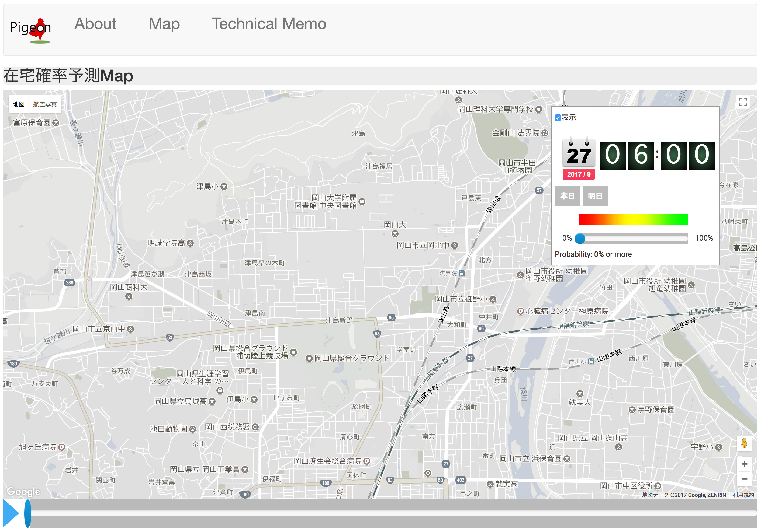Screen dimensions: 761x532
Task: Click the 明誠学院高 school marker
Action: point(190,243)
